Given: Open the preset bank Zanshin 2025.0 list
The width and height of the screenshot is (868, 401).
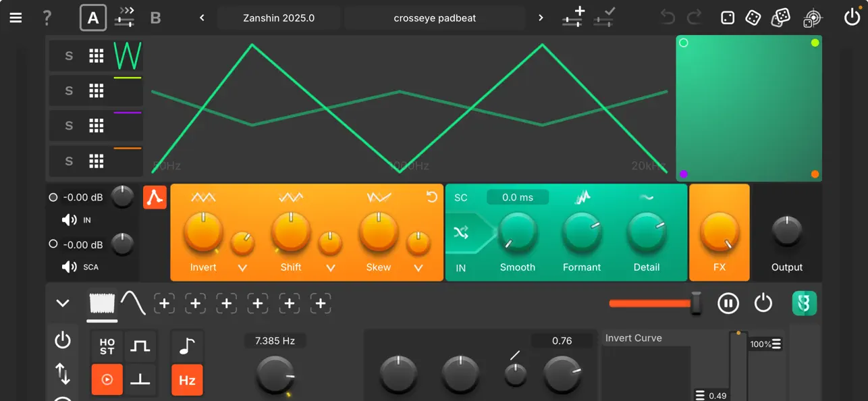Looking at the screenshot, I should click(x=279, y=18).
